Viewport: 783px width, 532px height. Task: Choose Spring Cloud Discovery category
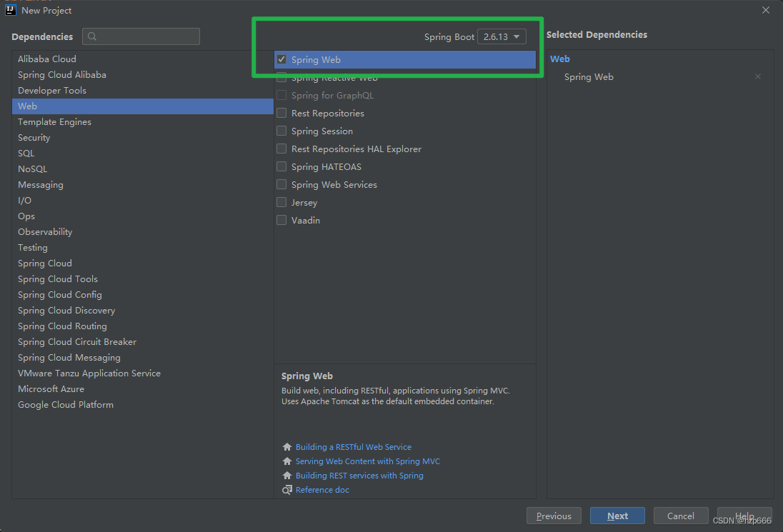143,311
